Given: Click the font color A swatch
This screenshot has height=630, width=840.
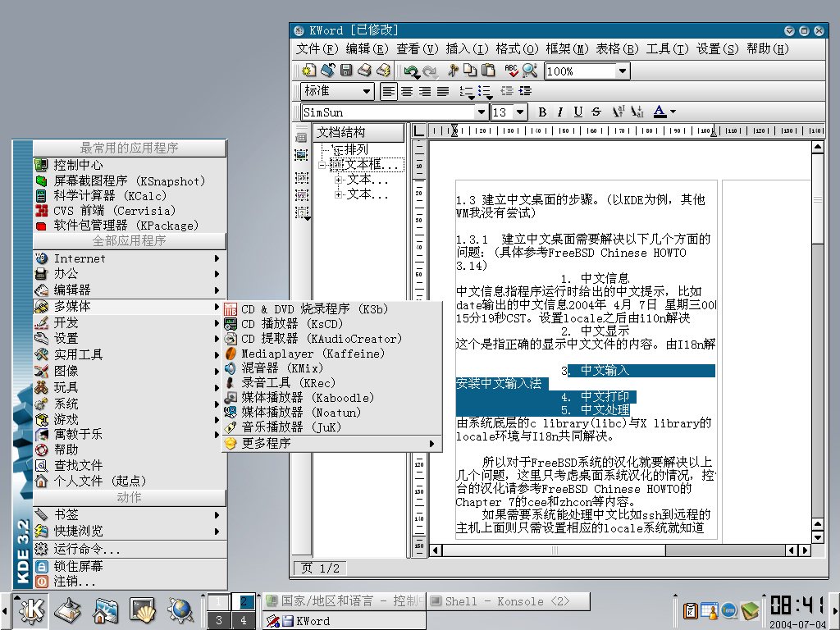Looking at the screenshot, I should click(x=660, y=112).
